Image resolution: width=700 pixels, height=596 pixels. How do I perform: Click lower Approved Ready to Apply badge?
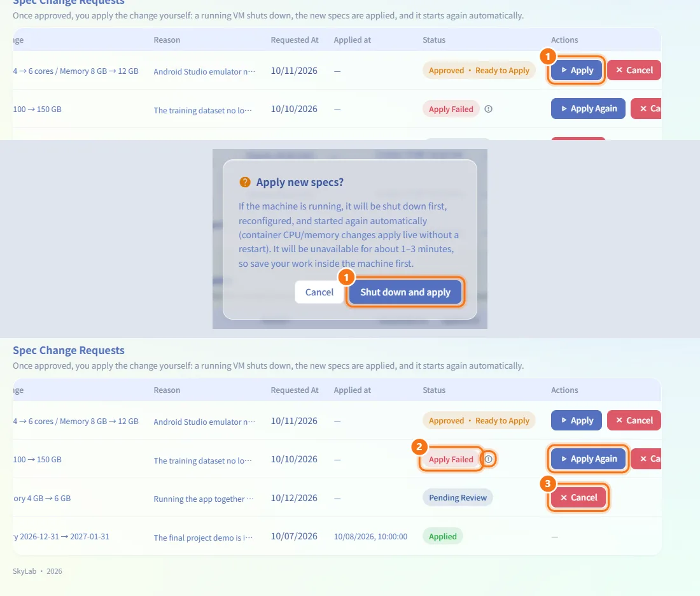[479, 420]
